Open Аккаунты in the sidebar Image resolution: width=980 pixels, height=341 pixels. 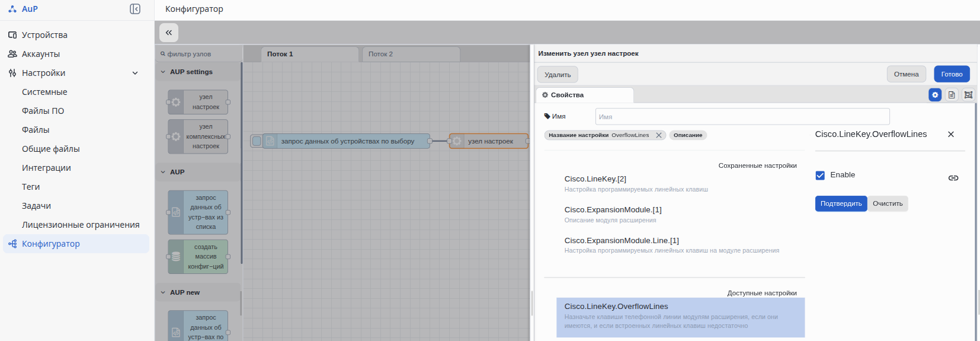click(x=41, y=54)
